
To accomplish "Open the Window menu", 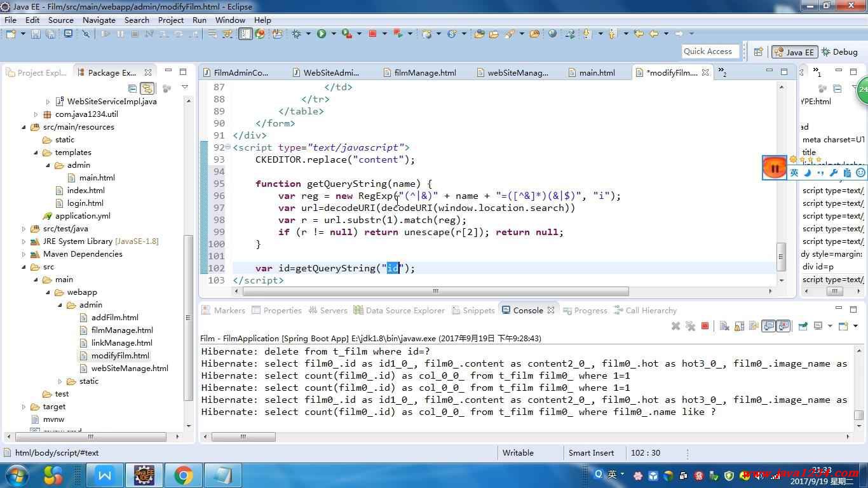I will 230,20.
